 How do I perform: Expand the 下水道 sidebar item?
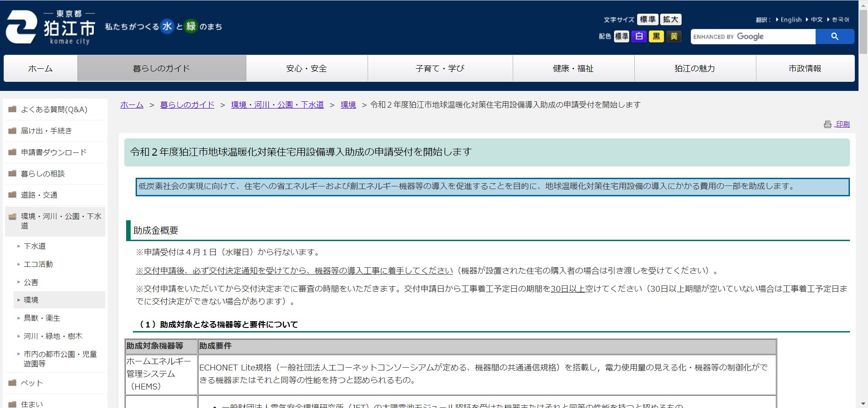pos(34,246)
